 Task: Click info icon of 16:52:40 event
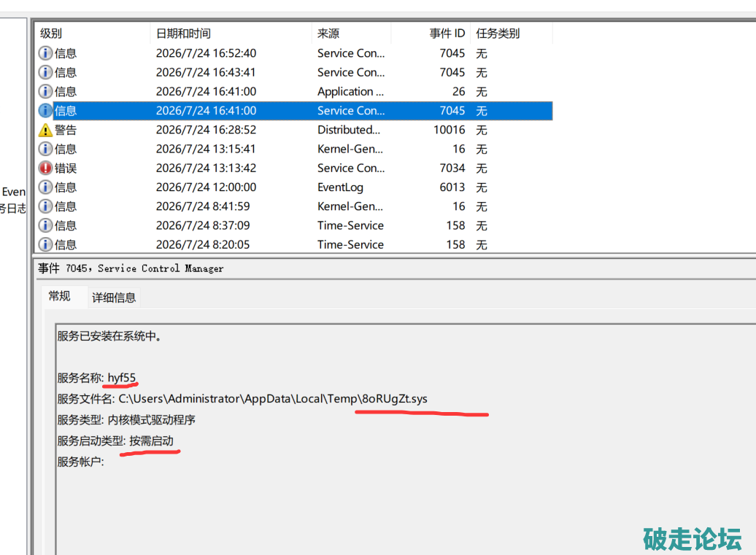(x=45, y=53)
